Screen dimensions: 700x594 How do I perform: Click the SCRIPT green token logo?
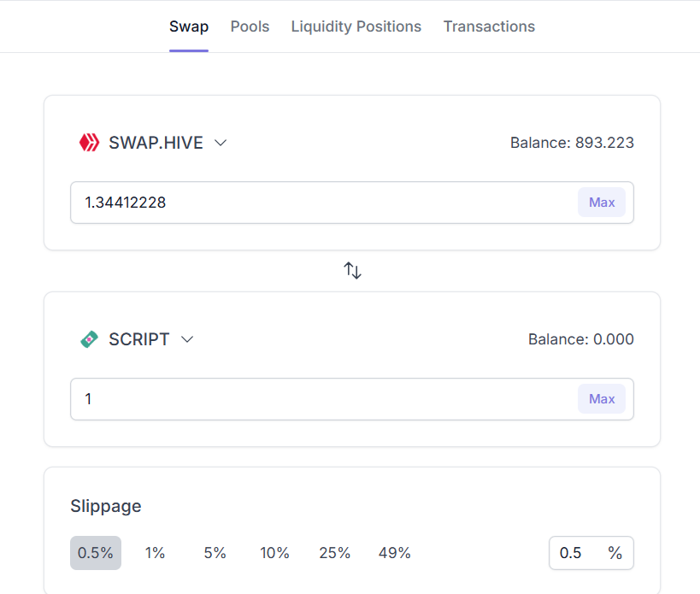point(89,339)
